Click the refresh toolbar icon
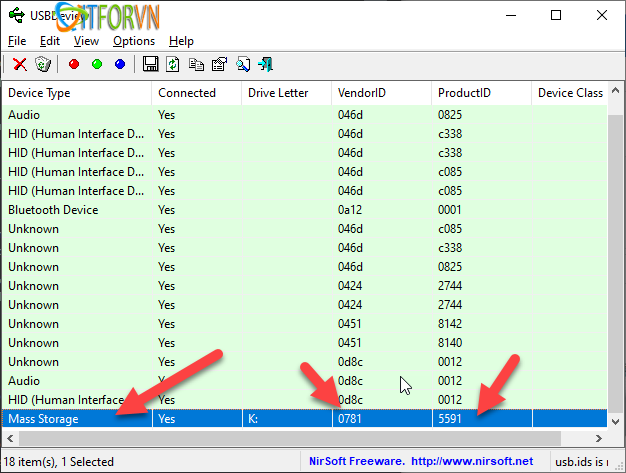The width and height of the screenshot is (626, 473). pos(173,64)
